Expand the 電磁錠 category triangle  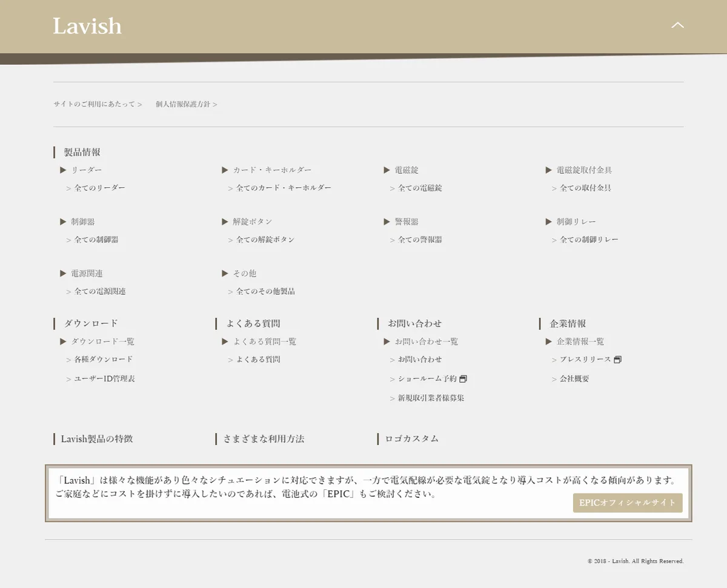pyautogui.click(x=387, y=170)
